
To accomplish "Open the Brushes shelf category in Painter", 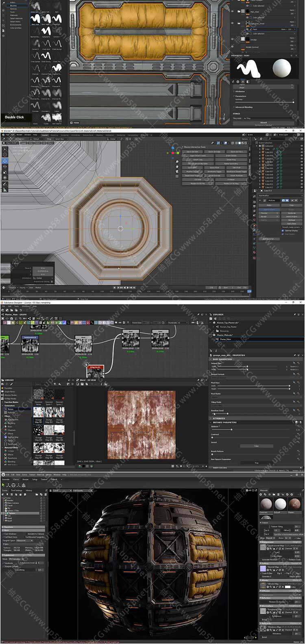I will coord(13,6).
